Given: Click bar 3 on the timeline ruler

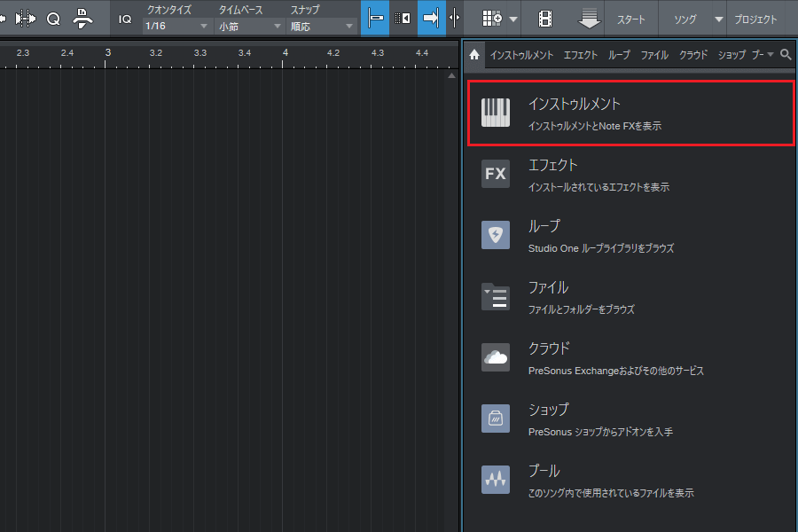Looking at the screenshot, I should pos(107,52).
